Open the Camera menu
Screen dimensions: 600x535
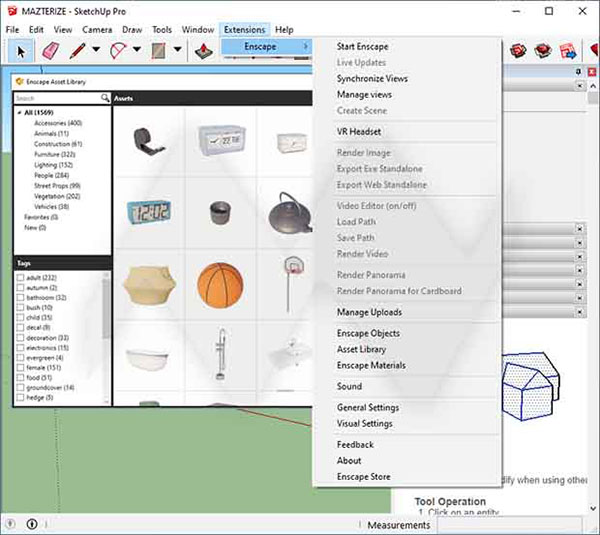pos(97,29)
